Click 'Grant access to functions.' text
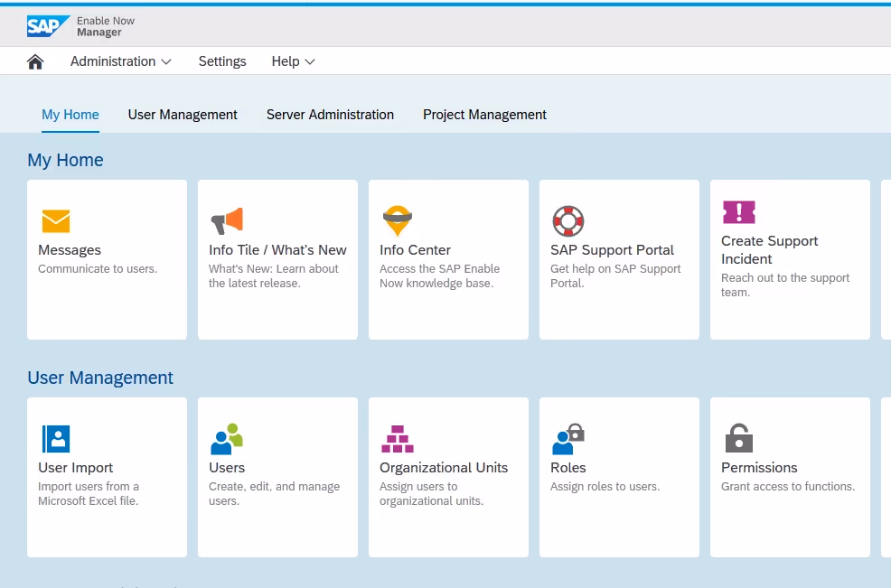Screen dimensions: 891x588 (788, 486)
